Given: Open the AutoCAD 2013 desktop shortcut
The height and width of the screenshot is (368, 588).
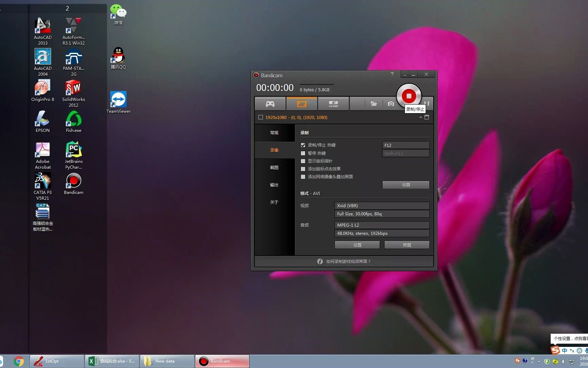Looking at the screenshot, I should click(43, 31).
